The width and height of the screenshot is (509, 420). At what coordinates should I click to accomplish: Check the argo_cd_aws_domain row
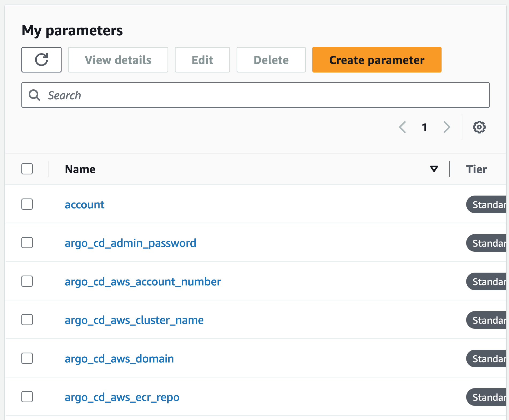pyautogui.click(x=27, y=358)
